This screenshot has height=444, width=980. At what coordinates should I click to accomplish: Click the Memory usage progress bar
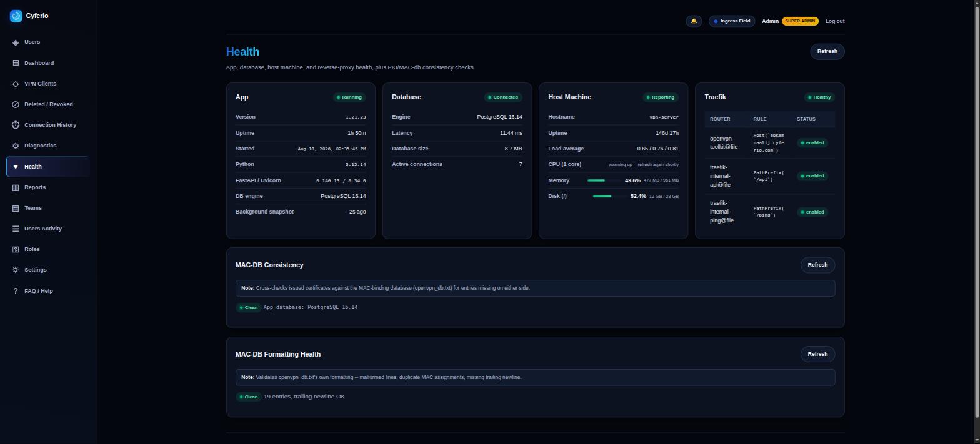pos(604,180)
